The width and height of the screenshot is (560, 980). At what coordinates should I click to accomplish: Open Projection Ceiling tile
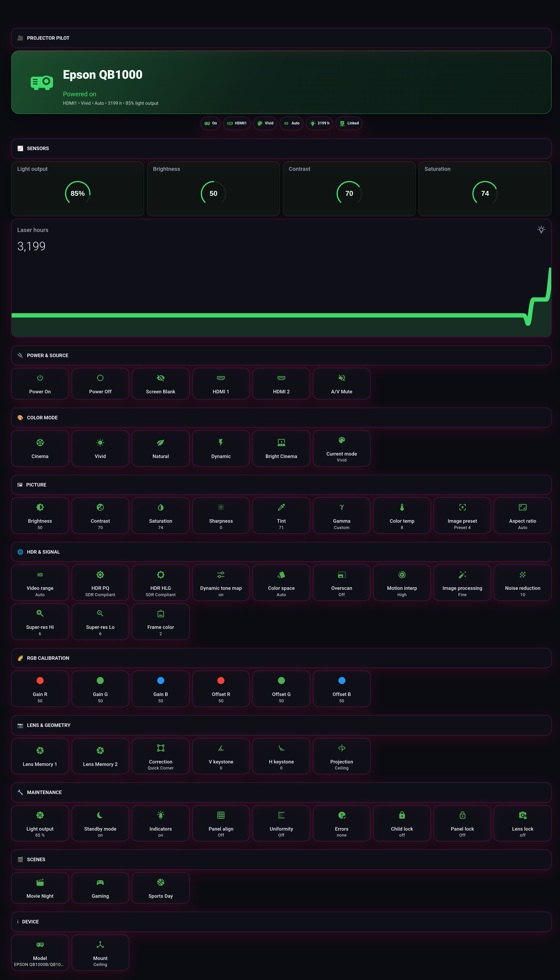342,756
